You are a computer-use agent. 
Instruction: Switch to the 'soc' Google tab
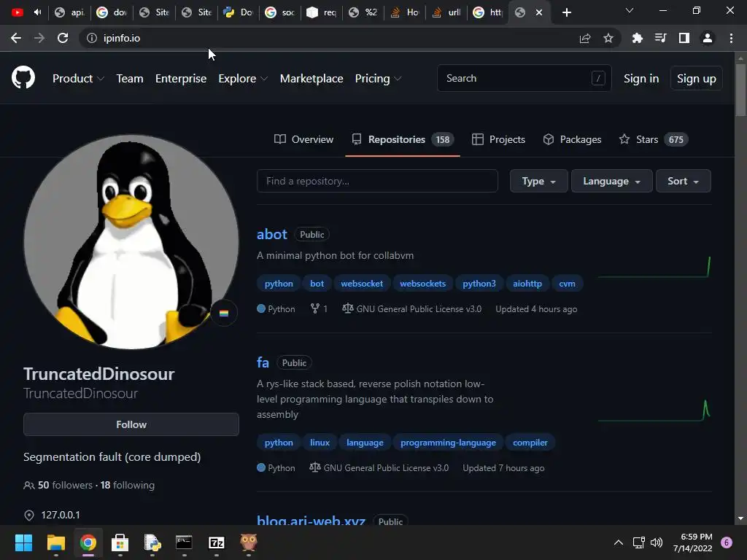pos(280,12)
